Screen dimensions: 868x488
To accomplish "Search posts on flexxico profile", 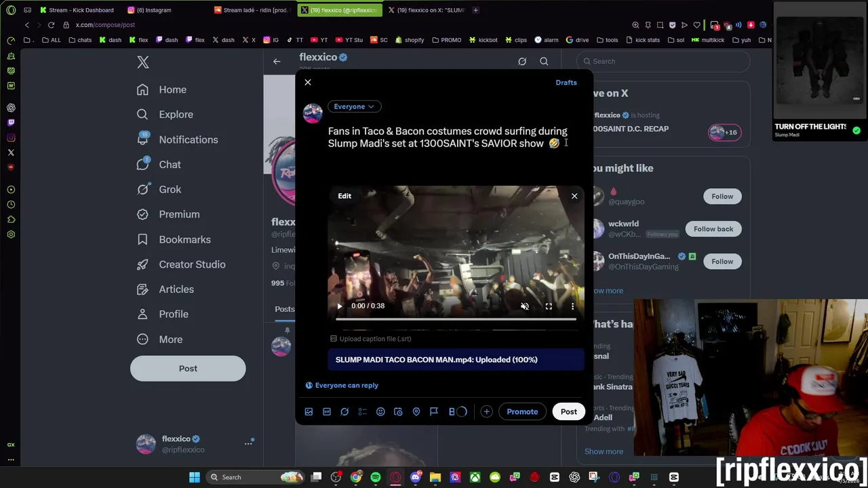I will click(x=544, y=62).
